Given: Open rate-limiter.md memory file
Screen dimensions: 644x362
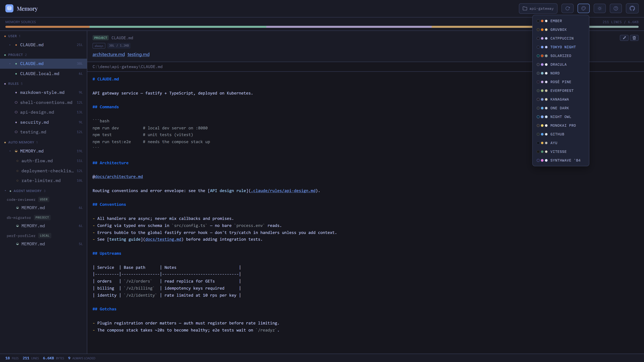Looking at the screenshot, I should (43, 181).
